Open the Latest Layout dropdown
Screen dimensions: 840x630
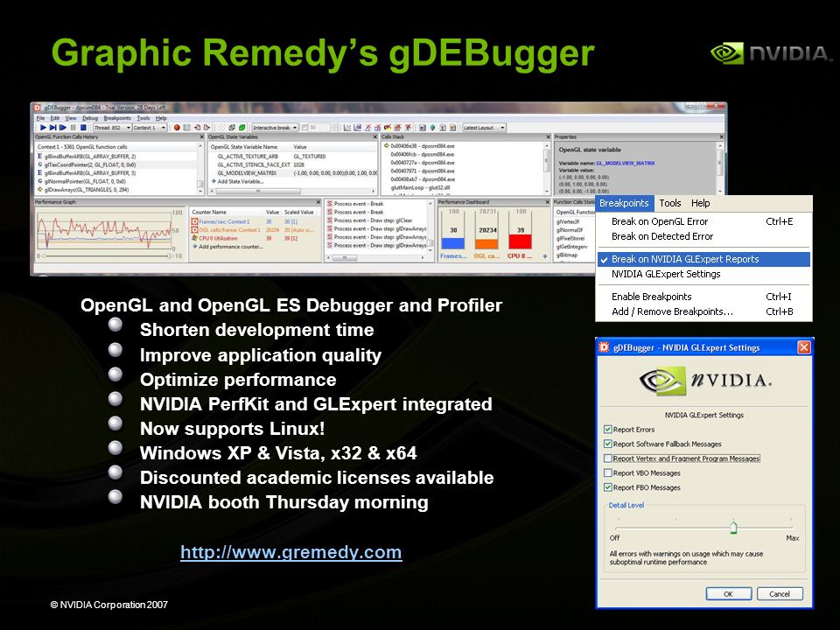[x=484, y=128]
